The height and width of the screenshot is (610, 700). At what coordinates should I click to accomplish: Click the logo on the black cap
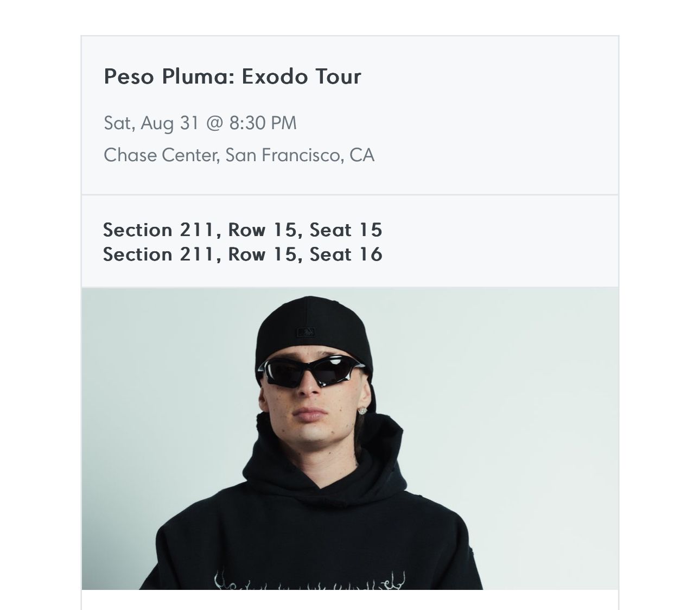306,332
